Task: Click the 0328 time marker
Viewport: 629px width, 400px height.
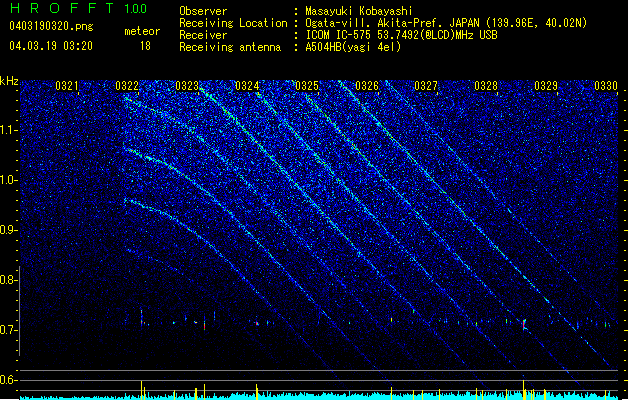Action: pyautogui.click(x=486, y=86)
